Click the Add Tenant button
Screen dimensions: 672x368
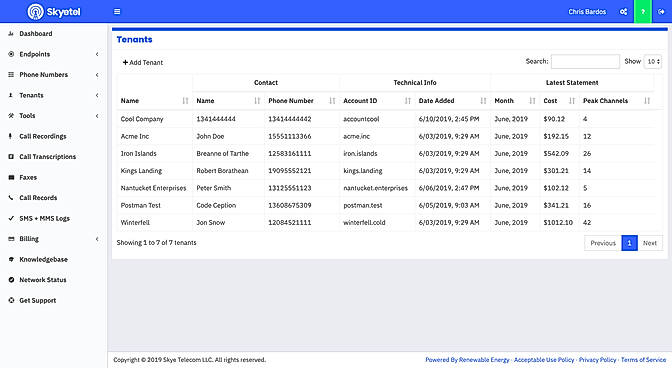pyautogui.click(x=143, y=62)
